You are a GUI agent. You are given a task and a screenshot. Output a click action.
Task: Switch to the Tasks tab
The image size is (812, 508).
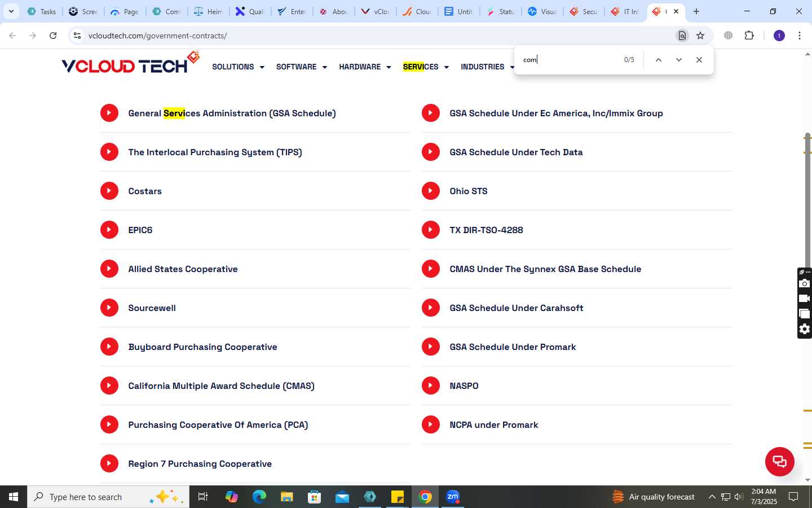click(41, 11)
